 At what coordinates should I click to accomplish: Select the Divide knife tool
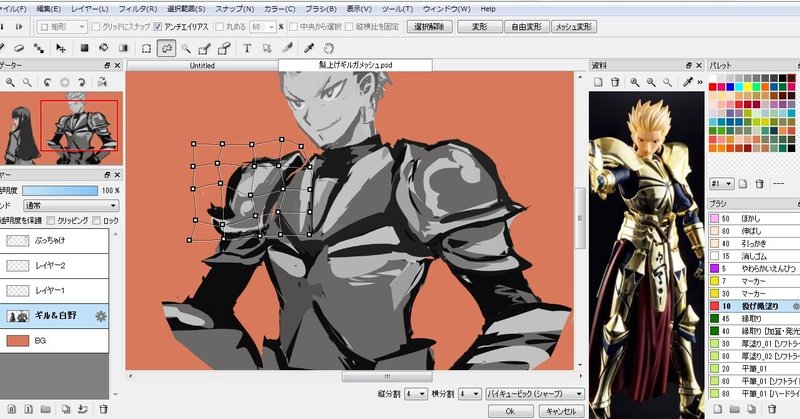tap(287, 48)
